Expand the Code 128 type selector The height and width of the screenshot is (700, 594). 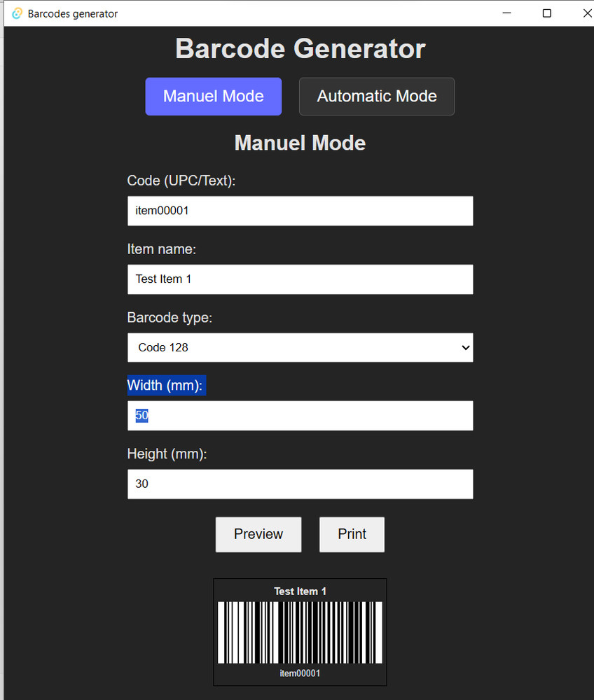[x=300, y=348]
